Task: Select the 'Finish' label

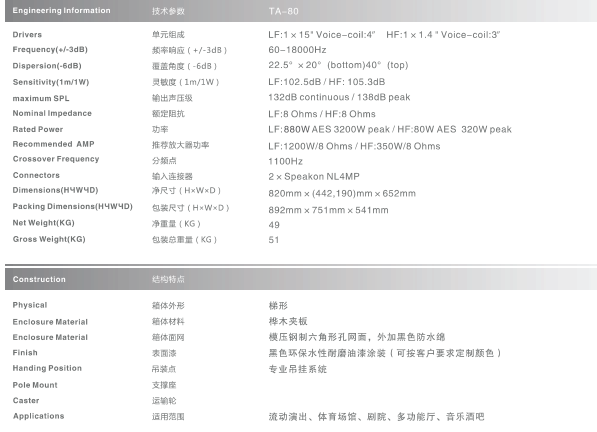Action: 25,353
